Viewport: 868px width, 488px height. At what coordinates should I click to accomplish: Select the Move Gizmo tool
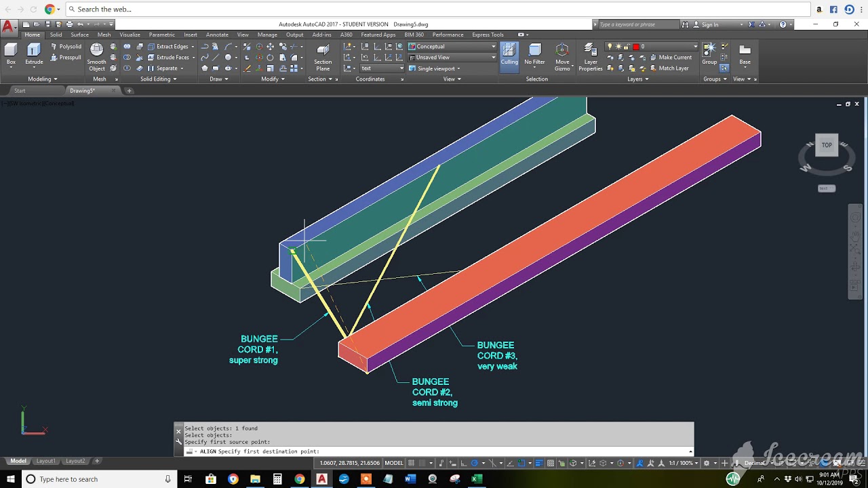(x=562, y=57)
